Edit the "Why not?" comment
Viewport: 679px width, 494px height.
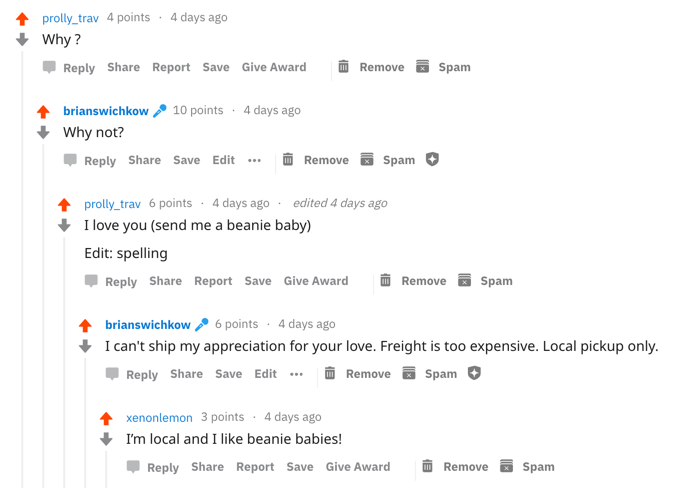coord(223,160)
